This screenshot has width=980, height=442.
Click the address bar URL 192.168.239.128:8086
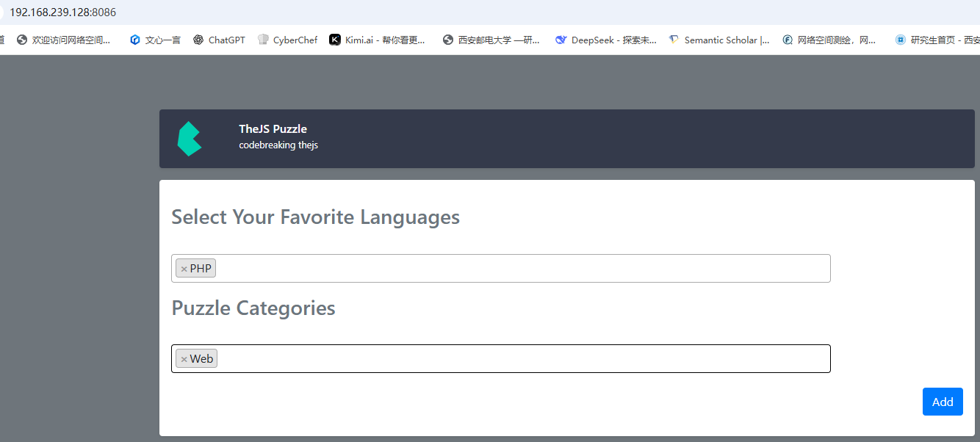[x=62, y=12]
